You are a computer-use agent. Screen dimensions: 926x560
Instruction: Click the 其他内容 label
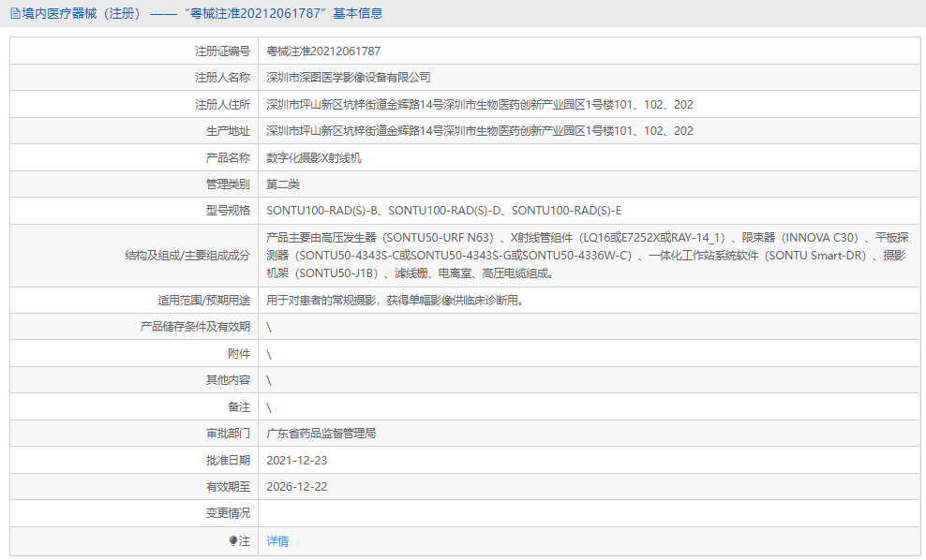(228, 380)
